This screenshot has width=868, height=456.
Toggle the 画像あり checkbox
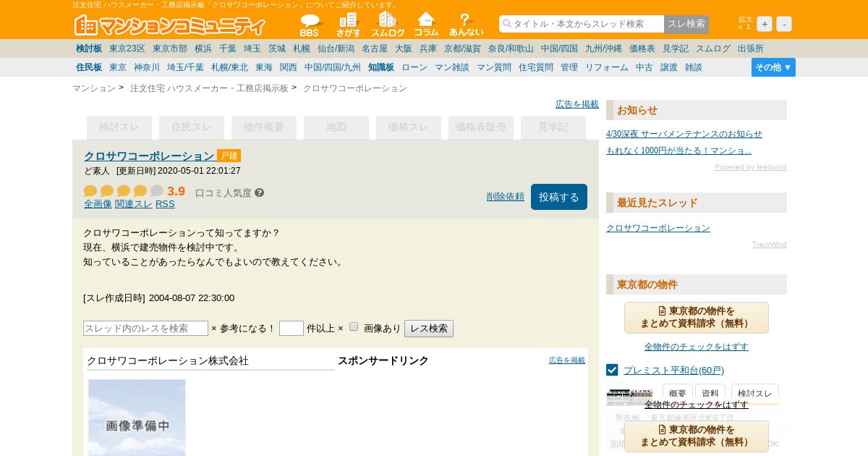click(354, 326)
